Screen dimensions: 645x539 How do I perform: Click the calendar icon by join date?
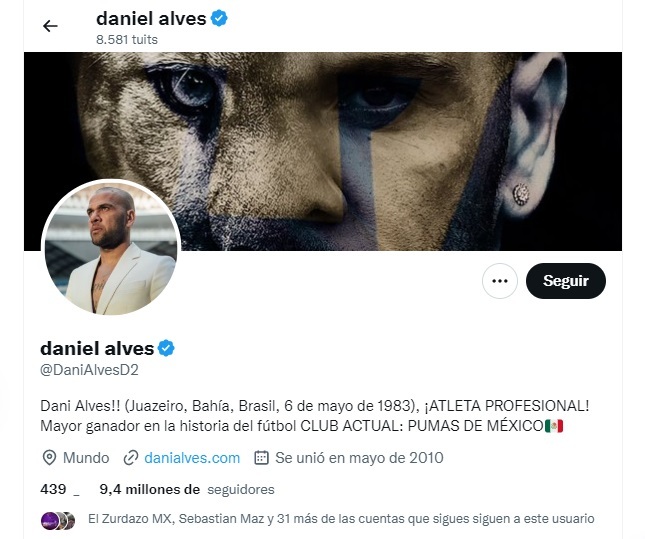(262, 458)
